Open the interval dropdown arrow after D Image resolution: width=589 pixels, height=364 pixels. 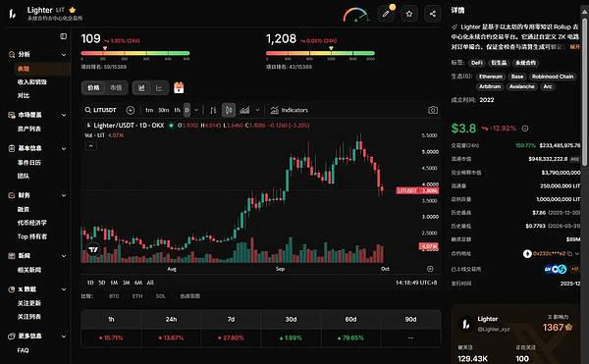(196, 110)
